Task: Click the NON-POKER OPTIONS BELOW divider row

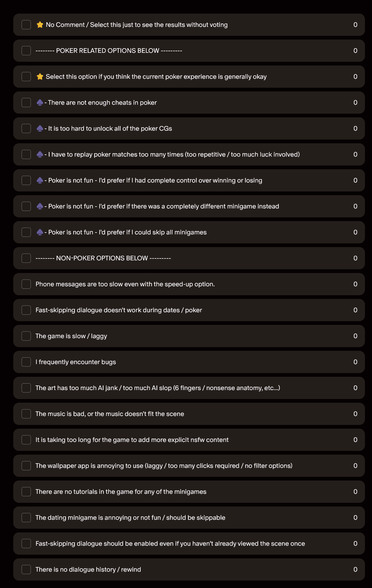Action: click(x=103, y=258)
